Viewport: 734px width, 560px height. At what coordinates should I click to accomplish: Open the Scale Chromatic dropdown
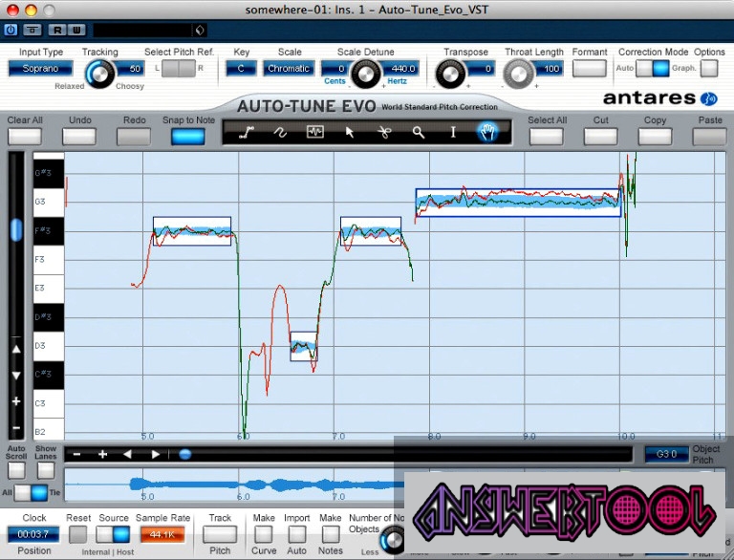point(289,69)
